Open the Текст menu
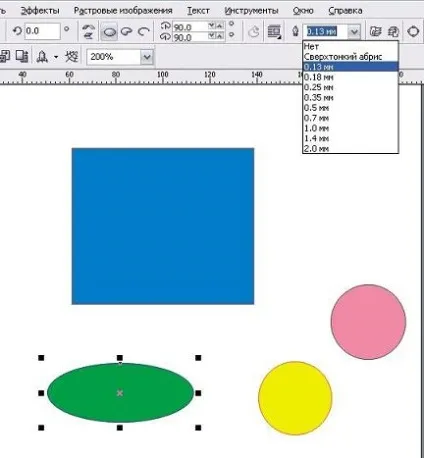This screenshot has height=458, width=424. tap(198, 11)
